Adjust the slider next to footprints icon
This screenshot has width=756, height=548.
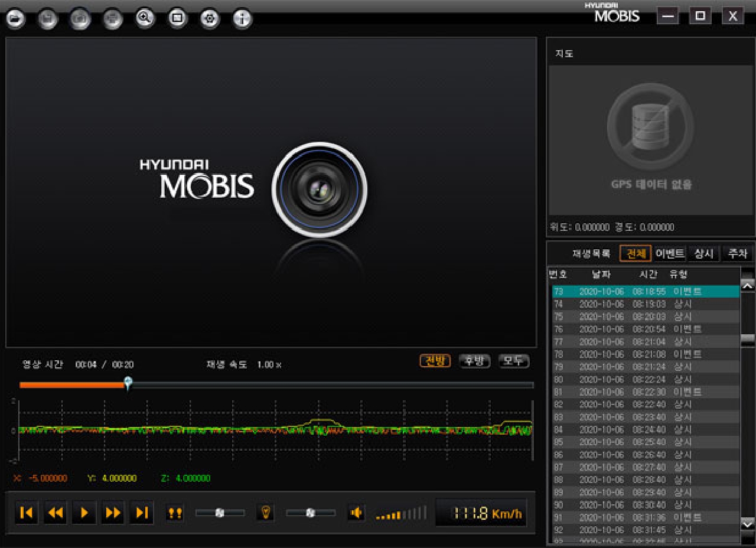coord(220,513)
